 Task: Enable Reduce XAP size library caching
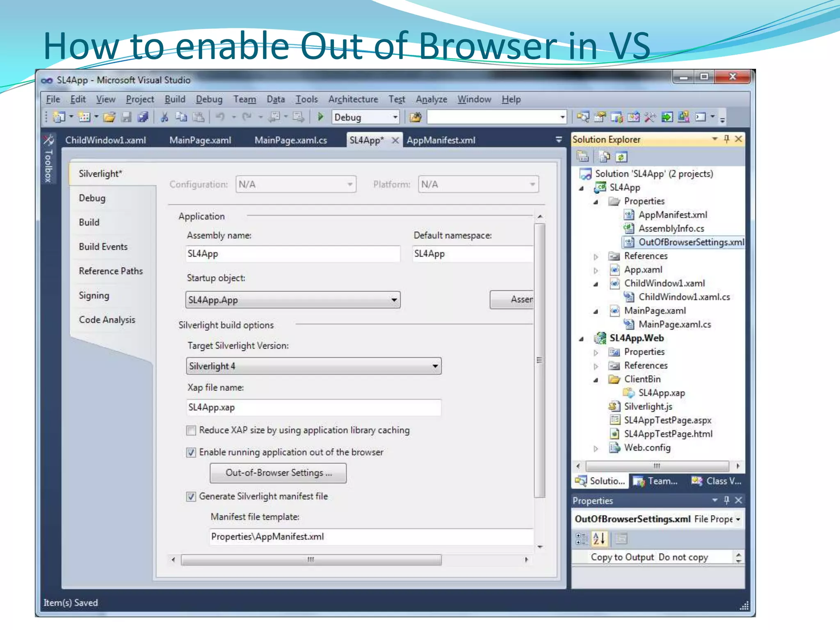click(191, 430)
